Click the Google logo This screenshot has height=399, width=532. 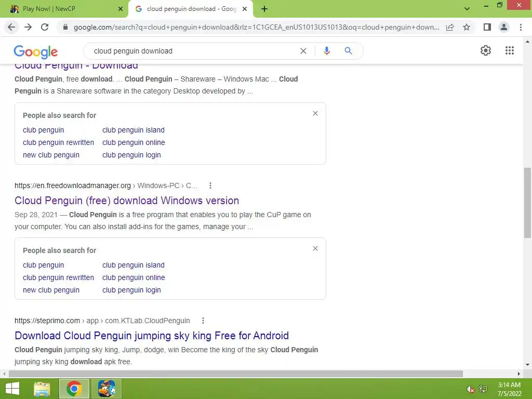[36, 52]
